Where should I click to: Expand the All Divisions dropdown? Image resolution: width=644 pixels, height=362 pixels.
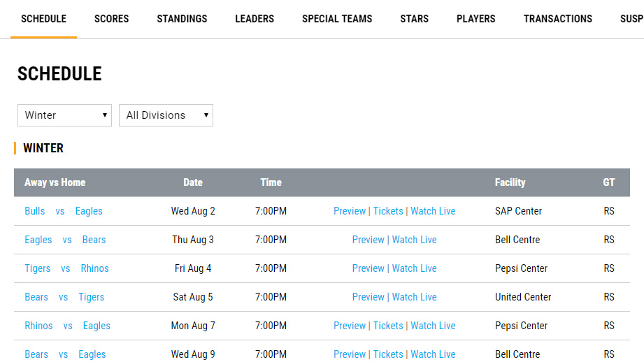point(166,115)
